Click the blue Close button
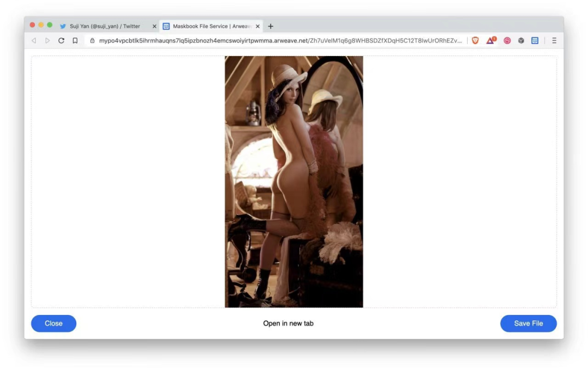Viewport: 588px width, 371px height. click(53, 324)
